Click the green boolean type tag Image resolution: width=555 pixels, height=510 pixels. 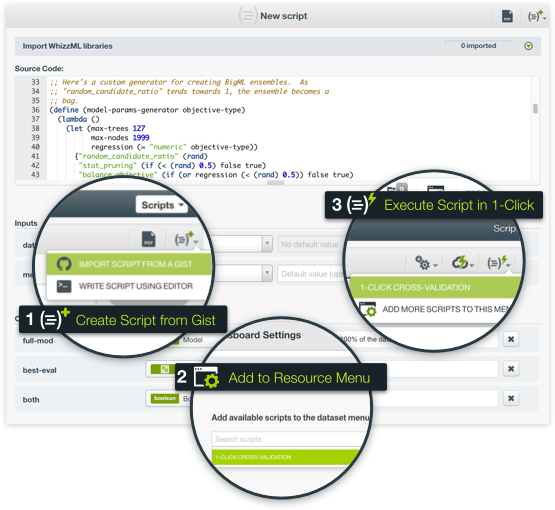165,398
